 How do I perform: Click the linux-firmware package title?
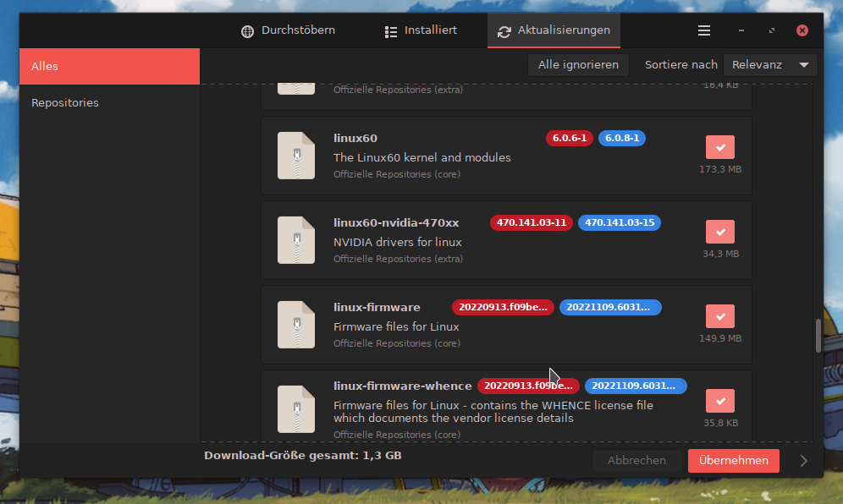click(377, 307)
